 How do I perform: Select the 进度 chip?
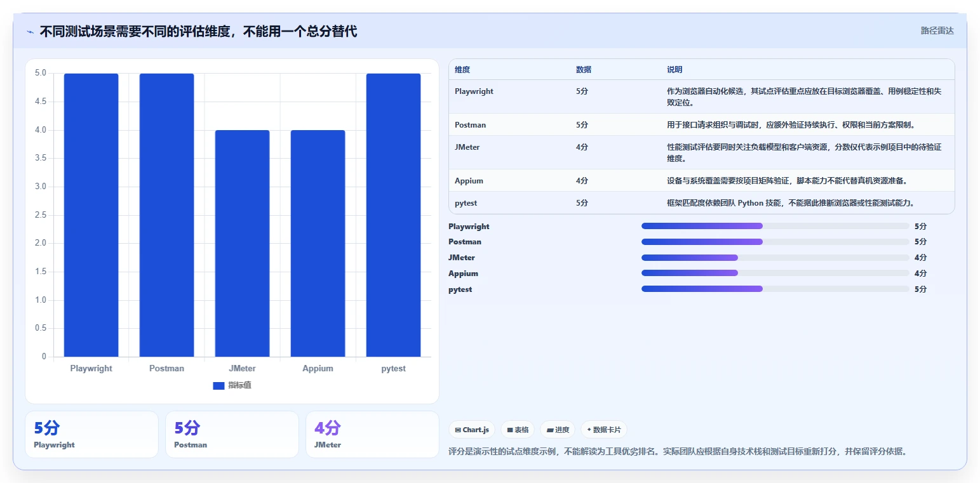558,430
